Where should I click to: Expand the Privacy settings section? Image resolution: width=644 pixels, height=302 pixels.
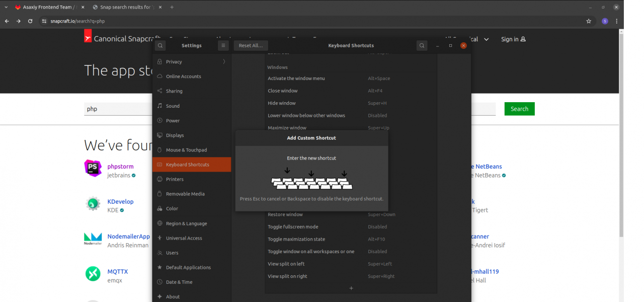(x=191, y=62)
